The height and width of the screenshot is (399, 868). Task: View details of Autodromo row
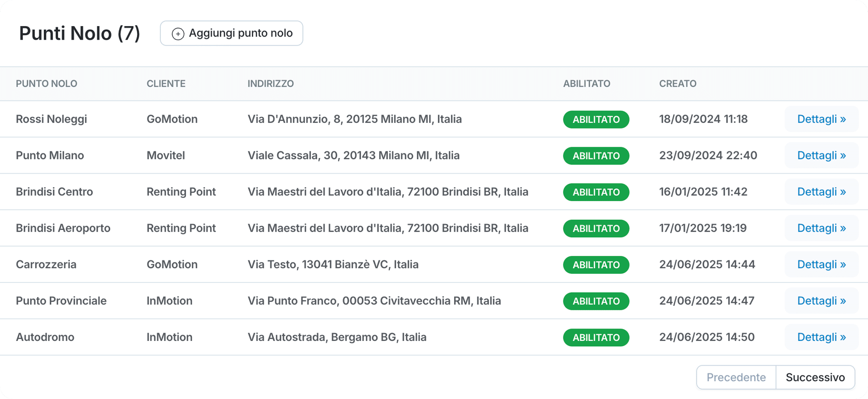821,337
